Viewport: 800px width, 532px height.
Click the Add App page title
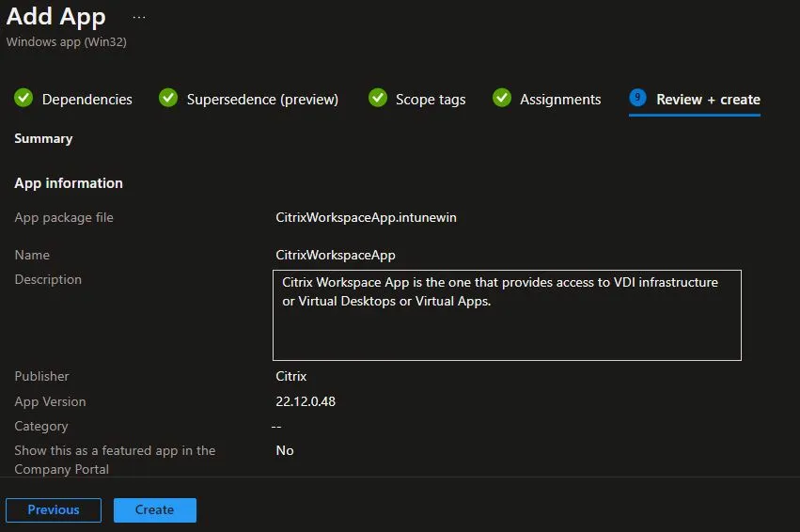point(55,16)
